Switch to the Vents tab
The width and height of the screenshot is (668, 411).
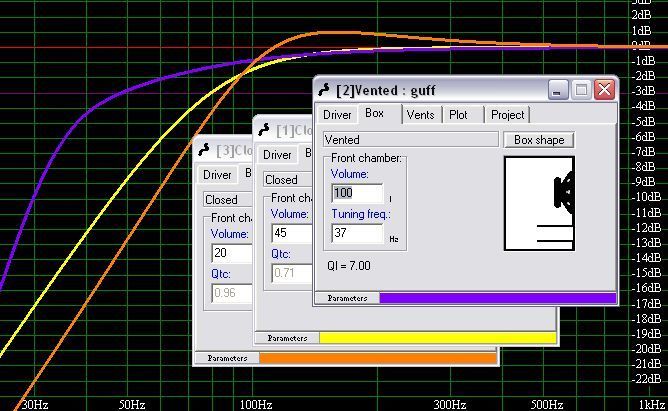(420, 115)
